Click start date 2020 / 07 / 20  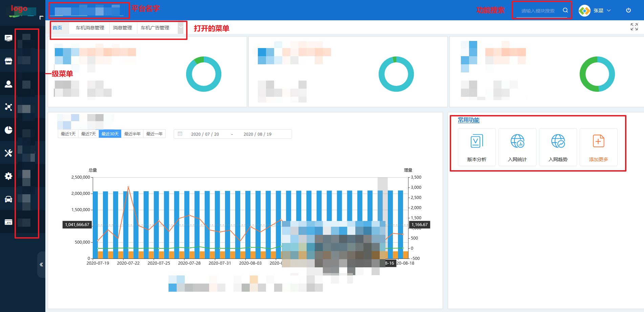205,134
